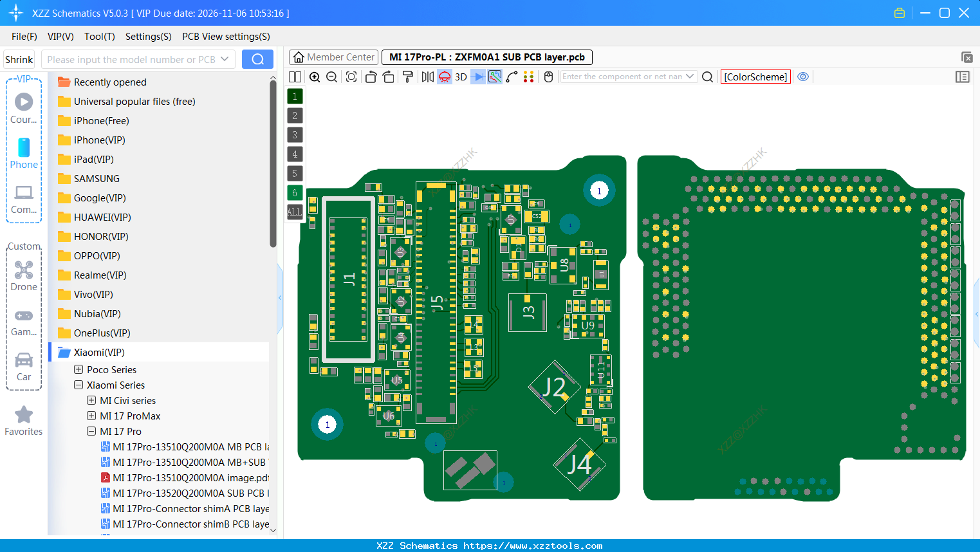Open the Courses video sidebar icon

tap(24, 108)
